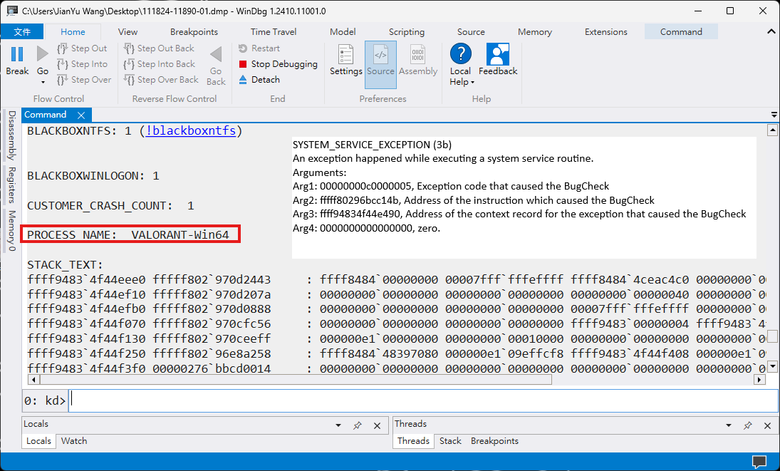Screen dimensions: 780x471
Task: Open the Disassembly side panel
Action: (12, 135)
